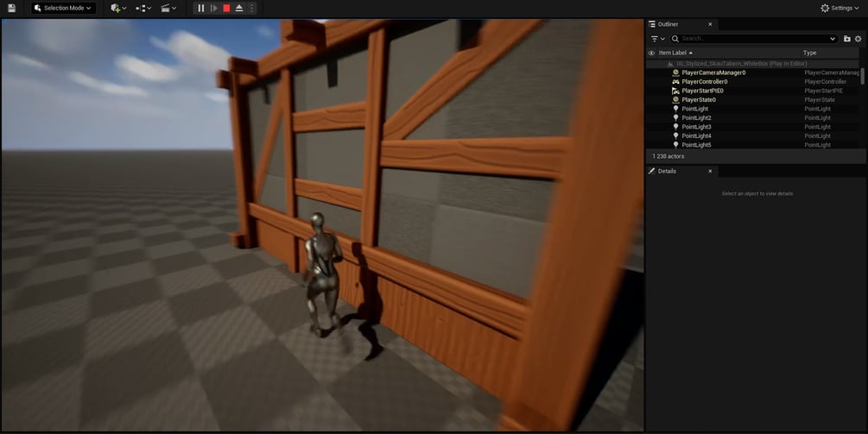The image size is (868, 434).
Task: Click the PlayerState0 actor icon
Action: click(x=675, y=100)
